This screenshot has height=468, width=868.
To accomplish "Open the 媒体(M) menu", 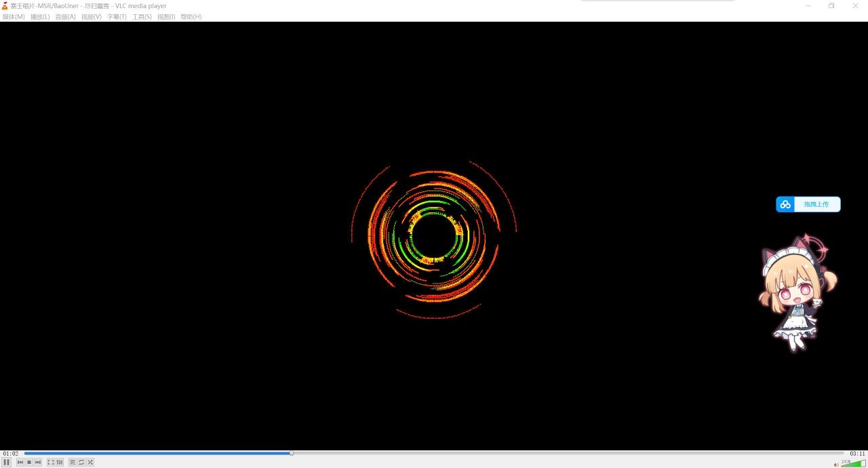I will coord(14,17).
